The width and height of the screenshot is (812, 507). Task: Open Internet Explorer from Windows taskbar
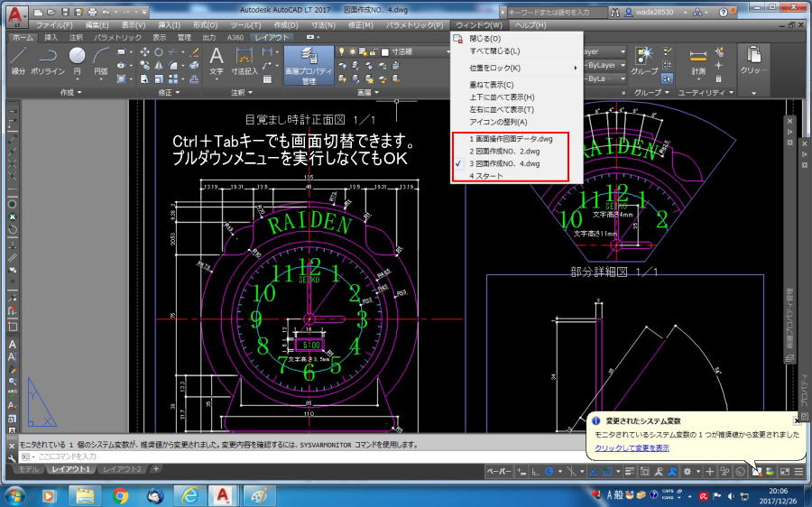189,496
